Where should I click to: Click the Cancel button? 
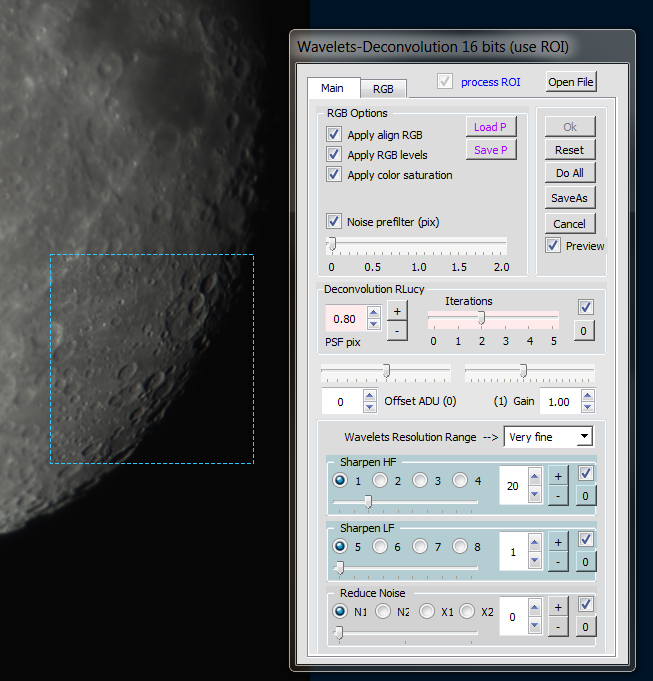[x=570, y=224]
